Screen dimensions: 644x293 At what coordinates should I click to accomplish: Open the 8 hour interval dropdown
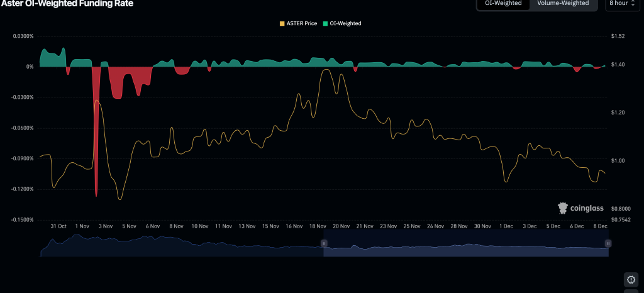coord(622,3)
